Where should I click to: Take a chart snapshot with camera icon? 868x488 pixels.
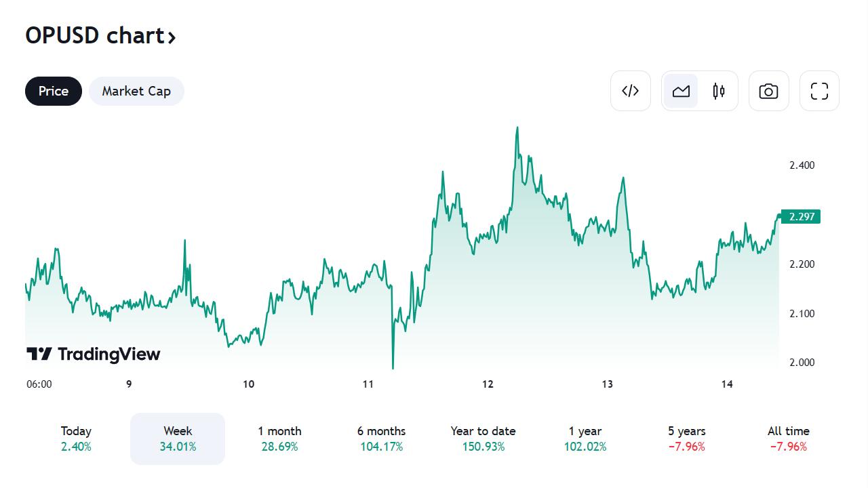768,91
